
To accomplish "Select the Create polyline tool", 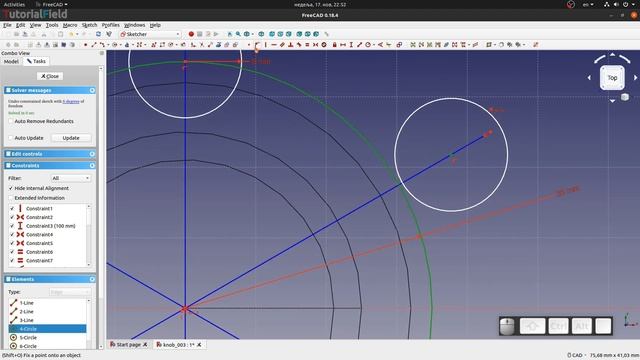I will coord(153,44).
